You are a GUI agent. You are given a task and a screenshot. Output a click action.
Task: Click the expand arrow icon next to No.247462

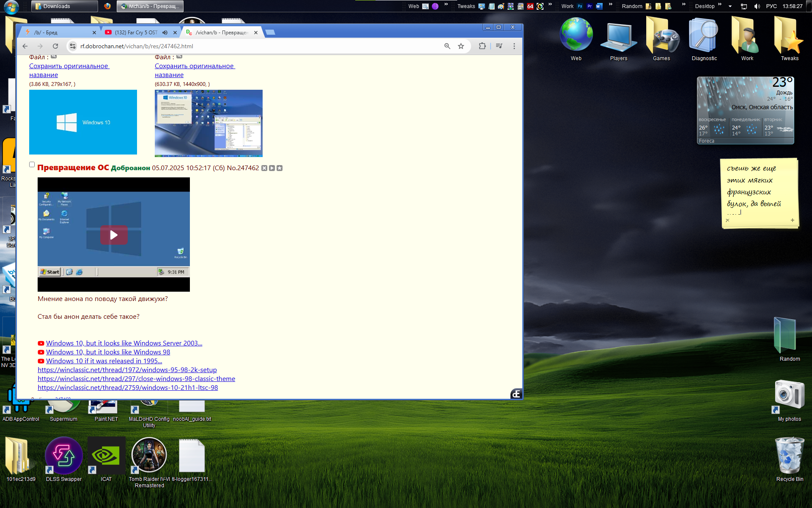click(272, 168)
